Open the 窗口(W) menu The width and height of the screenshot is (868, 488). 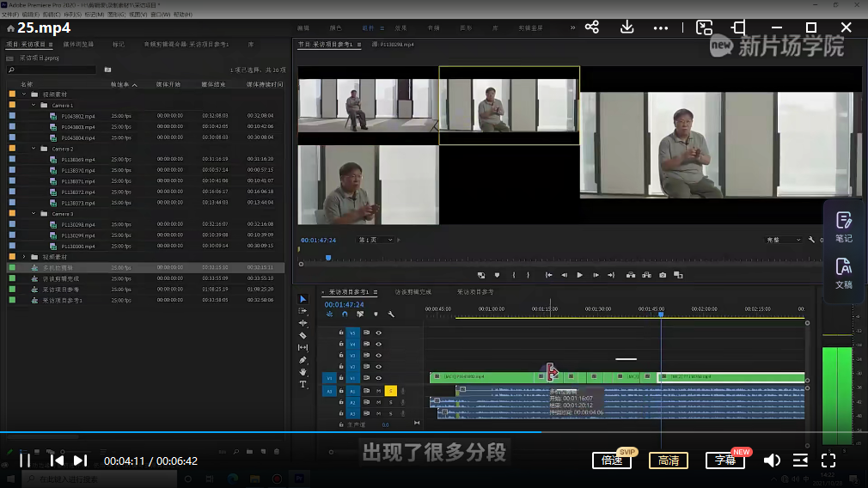tap(161, 15)
